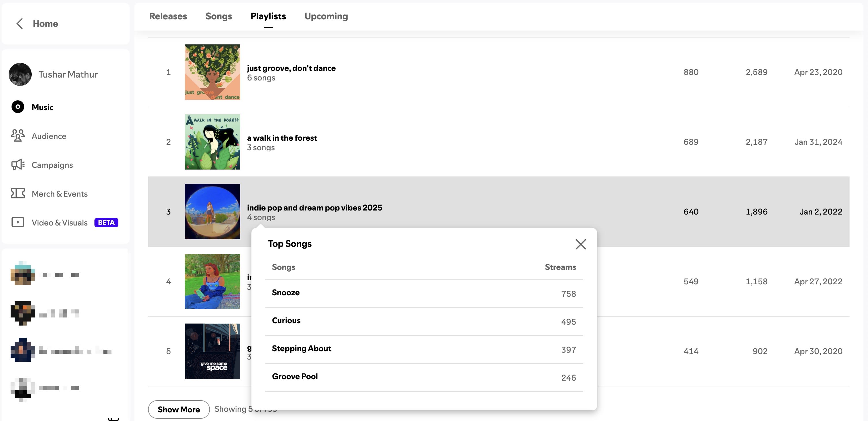Click the Audience people icon
The height and width of the screenshot is (421, 868).
[x=18, y=136]
